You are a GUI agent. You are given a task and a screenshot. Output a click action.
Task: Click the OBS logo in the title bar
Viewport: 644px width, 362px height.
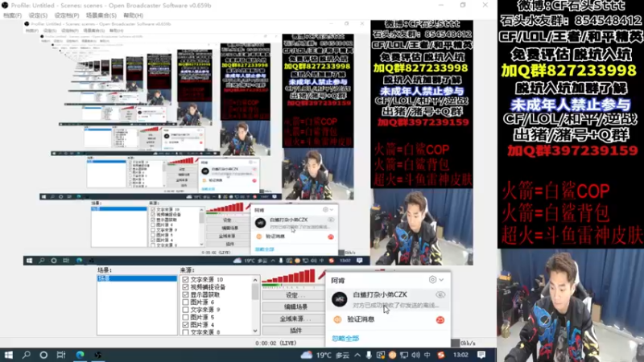coord(5,6)
